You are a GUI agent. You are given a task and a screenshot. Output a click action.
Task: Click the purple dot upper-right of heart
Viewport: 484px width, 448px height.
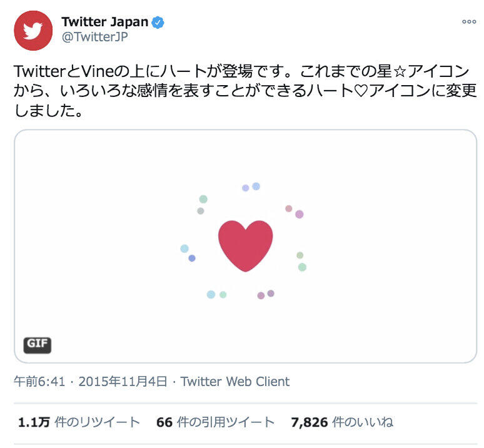coord(299,214)
